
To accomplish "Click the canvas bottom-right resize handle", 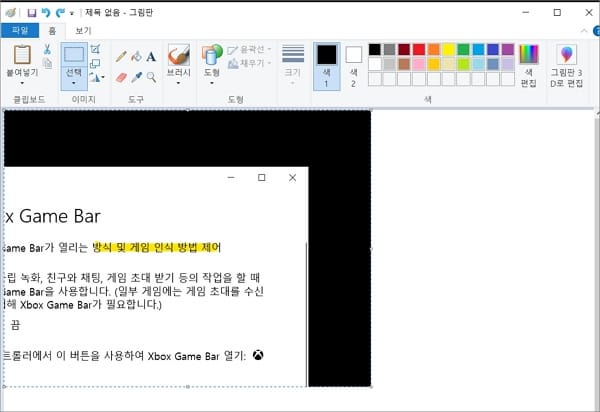I will (371, 387).
